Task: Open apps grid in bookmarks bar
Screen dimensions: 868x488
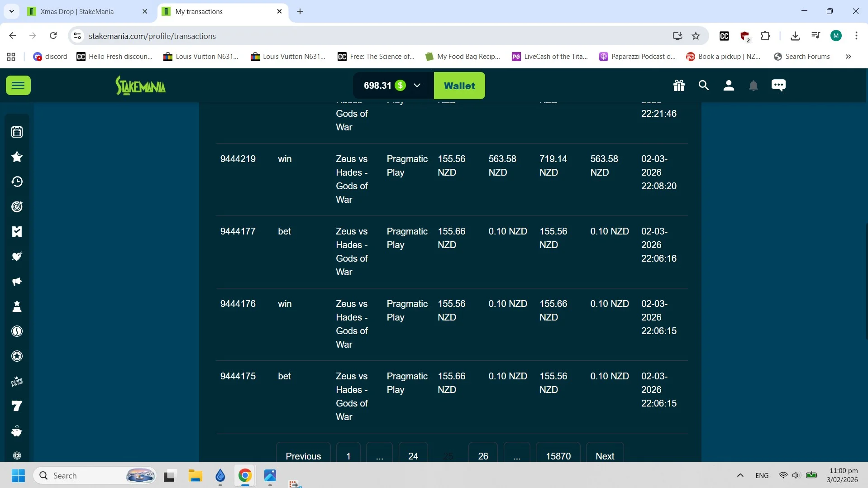Action: pyautogui.click(x=11, y=57)
